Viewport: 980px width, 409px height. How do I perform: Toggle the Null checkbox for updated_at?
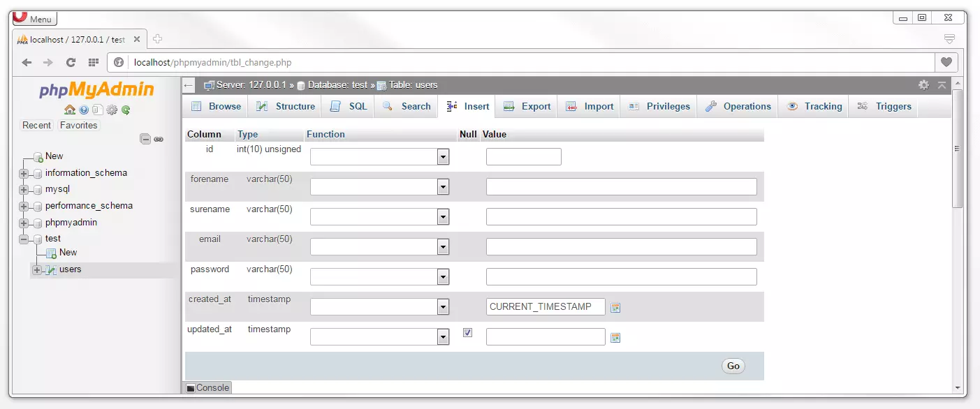[467, 333]
